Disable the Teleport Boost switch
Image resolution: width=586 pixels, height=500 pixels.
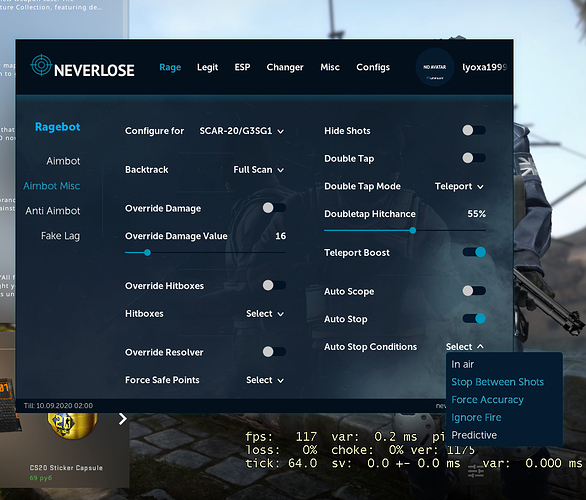point(474,252)
